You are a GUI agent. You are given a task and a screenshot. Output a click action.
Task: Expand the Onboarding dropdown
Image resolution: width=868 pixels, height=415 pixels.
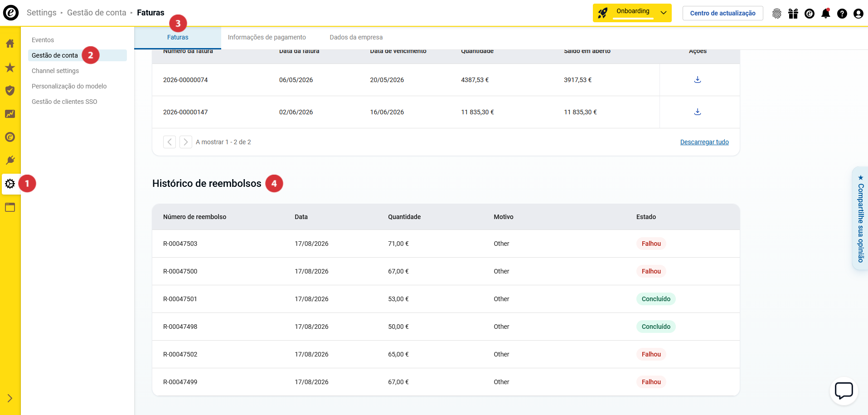pyautogui.click(x=632, y=13)
